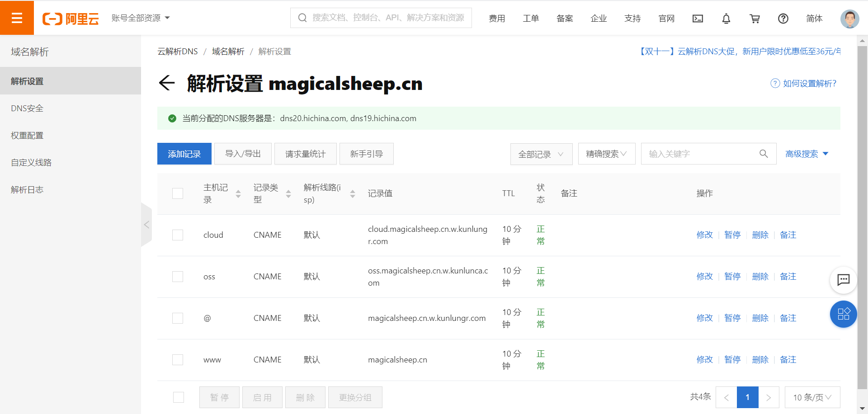This screenshot has width=868, height=414.
Task: Open the 费用 menu
Action: [497, 19]
